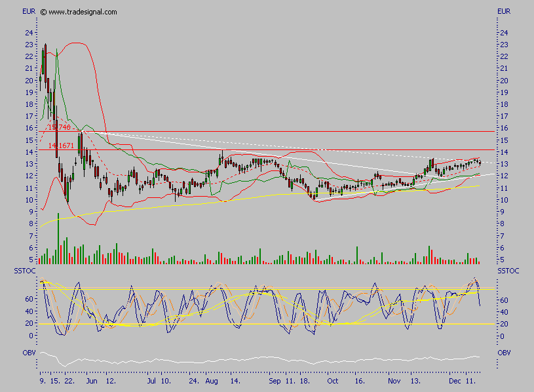Select the Oct date on the time axis
Screen dimensions: 534x392
332,380
